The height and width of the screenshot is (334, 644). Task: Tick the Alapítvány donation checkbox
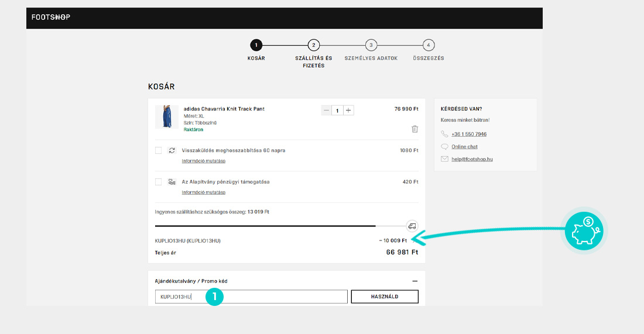158,182
